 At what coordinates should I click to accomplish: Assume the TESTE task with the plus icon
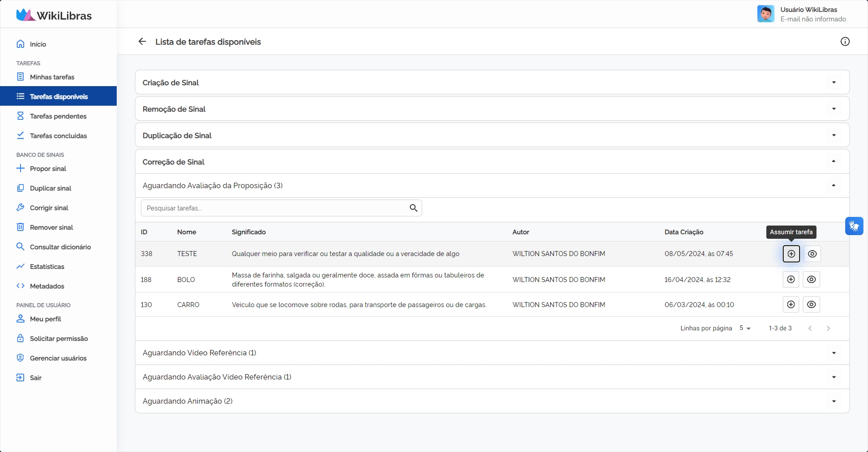(x=791, y=254)
